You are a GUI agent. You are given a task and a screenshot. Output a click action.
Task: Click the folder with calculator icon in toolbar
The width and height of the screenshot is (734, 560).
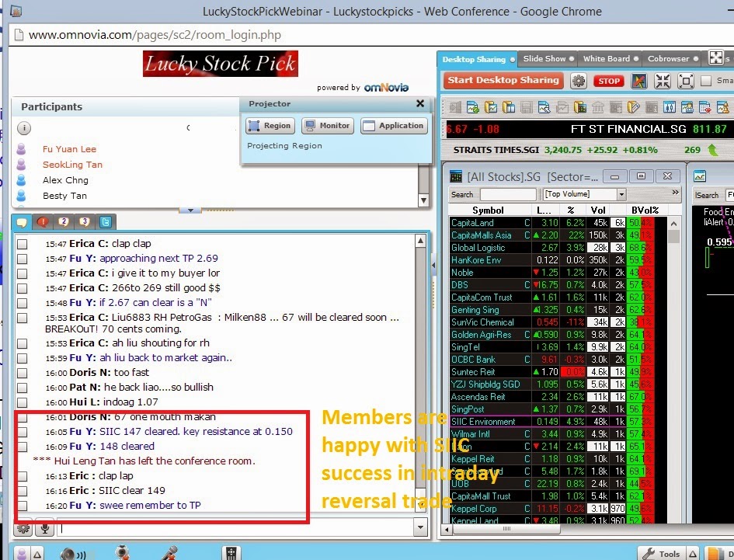click(x=580, y=107)
